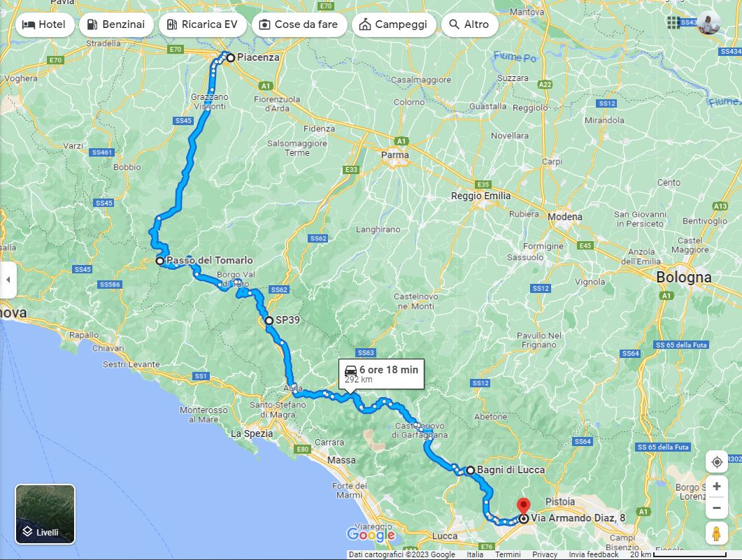Select the Cose da fare chip
This screenshot has height=560, width=742.
(299, 24)
